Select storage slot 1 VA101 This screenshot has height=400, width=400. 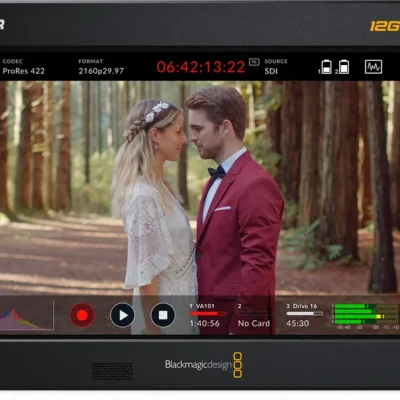(x=208, y=315)
